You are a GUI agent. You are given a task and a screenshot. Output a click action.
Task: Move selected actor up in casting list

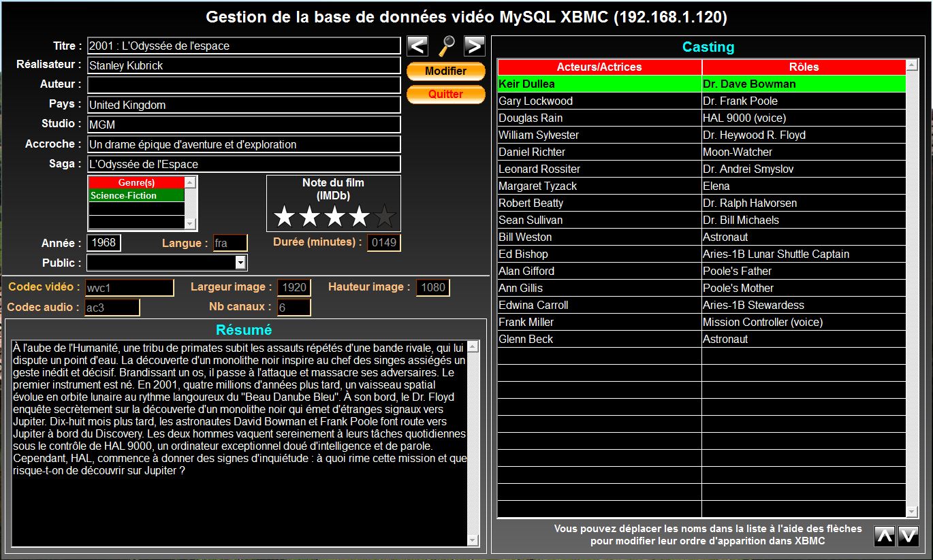pyautogui.click(x=884, y=536)
